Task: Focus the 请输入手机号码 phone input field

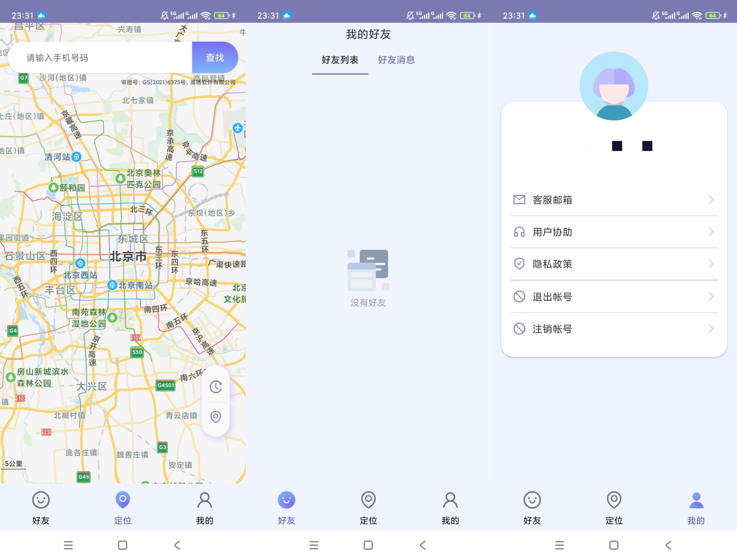Action: [100, 58]
